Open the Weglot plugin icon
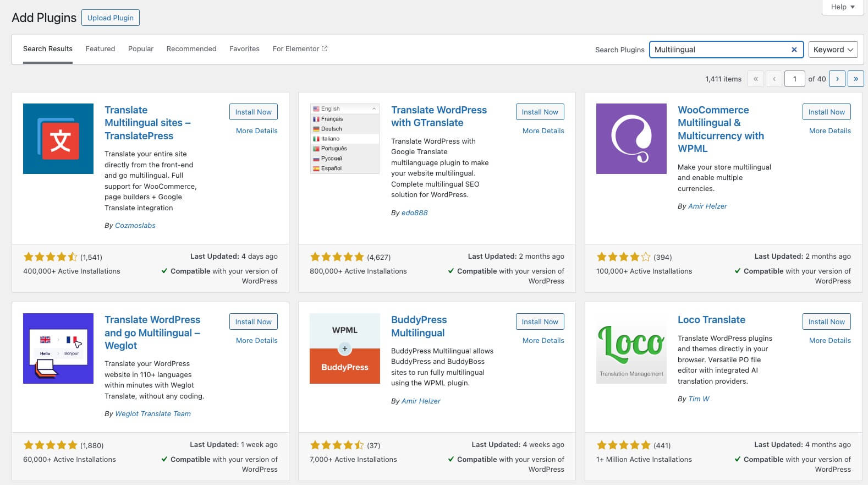The width and height of the screenshot is (868, 485). tap(58, 348)
